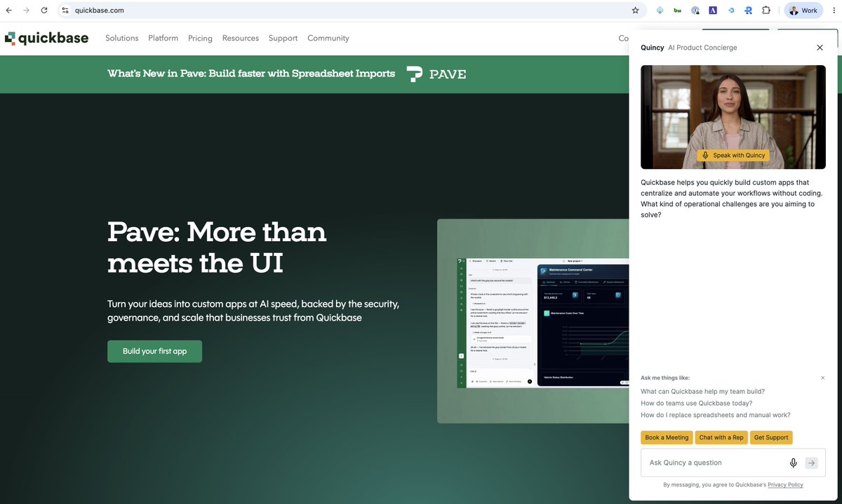Select 'How do teams use Quickbase today?'

696,403
